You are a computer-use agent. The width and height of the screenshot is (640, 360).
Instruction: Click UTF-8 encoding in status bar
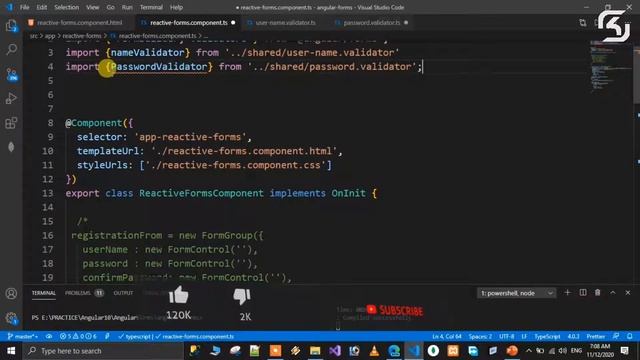[x=507, y=336]
